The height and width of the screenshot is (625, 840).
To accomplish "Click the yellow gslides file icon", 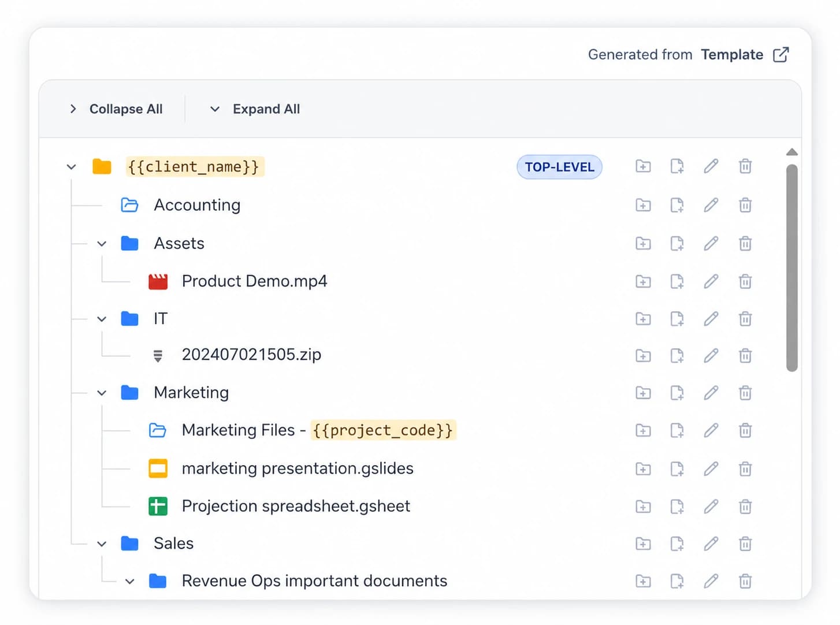I will 158,468.
